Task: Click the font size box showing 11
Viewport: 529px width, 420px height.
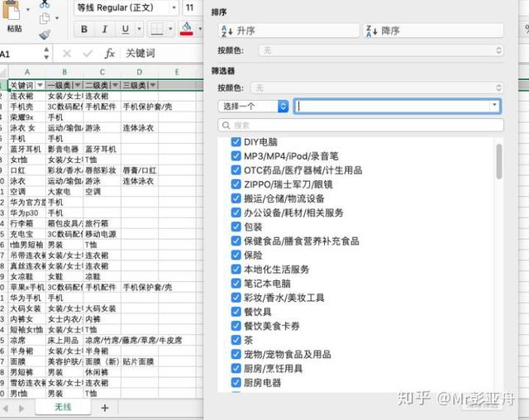Action: point(191,7)
